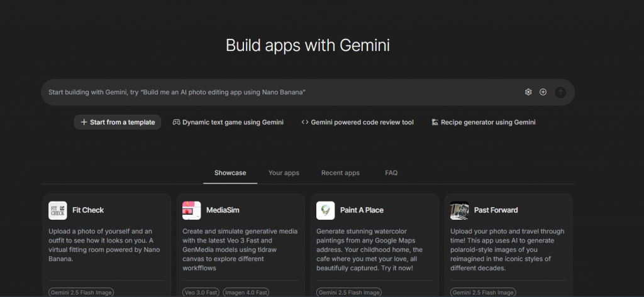The width and height of the screenshot is (644, 297).
Task: Click the MediaSim app icon
Action: coord(191,210)
